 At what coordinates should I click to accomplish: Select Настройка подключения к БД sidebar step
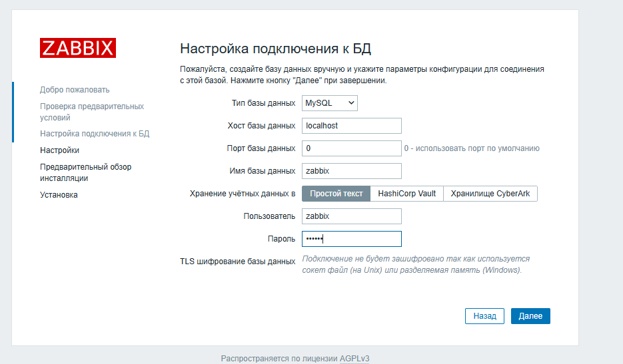(x=94, y=134)
